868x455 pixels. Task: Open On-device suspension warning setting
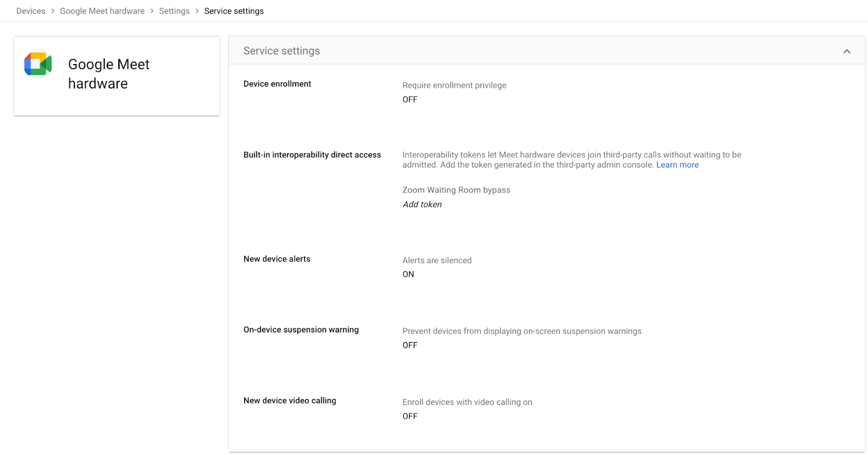301,330
